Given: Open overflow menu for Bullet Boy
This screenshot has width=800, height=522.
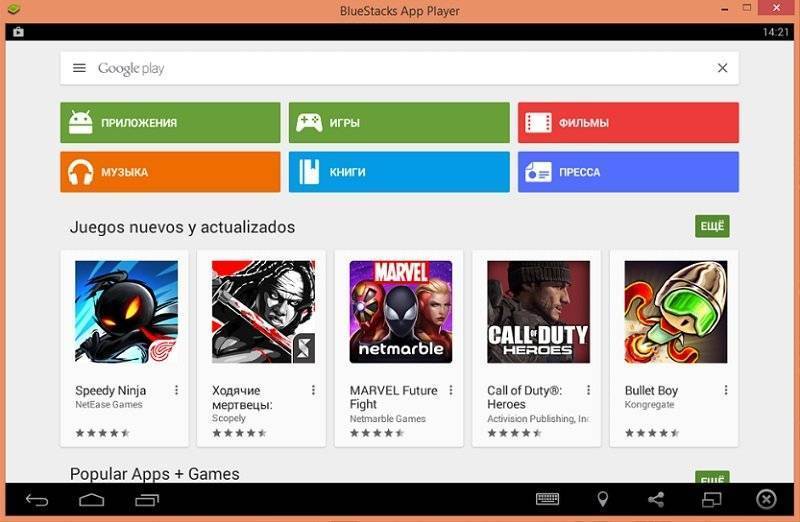Looking at the screenshot, I should pos(726,390).
